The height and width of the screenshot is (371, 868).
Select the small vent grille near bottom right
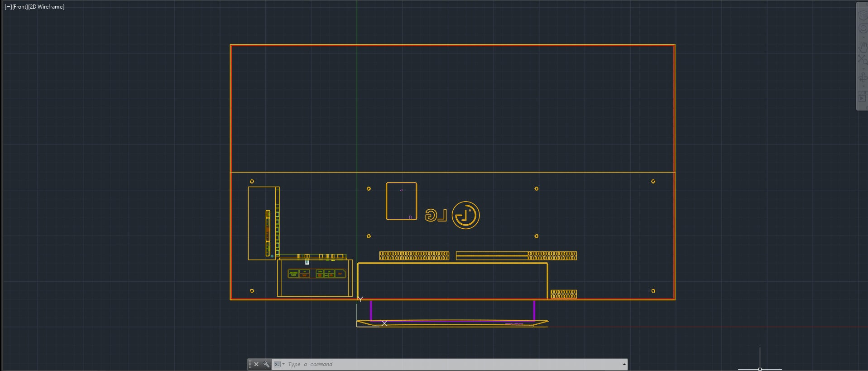pyautogui.click(x=564, y=294)
